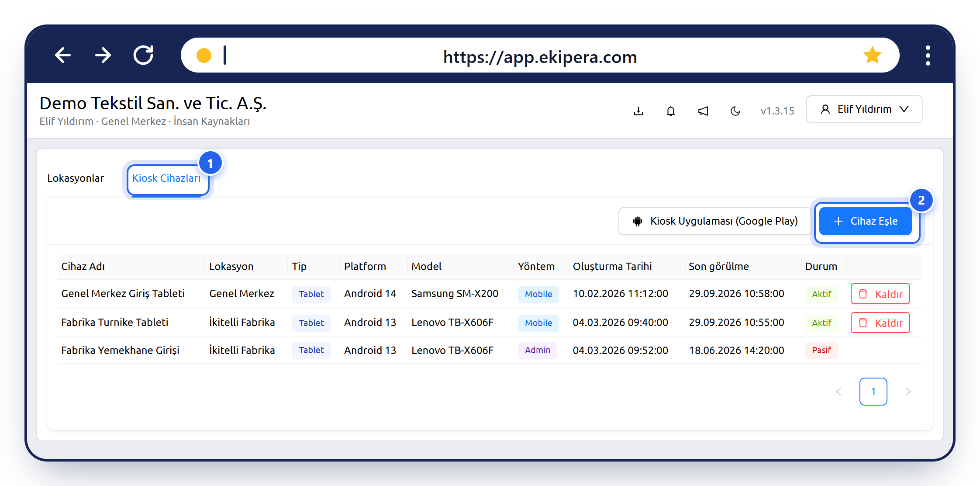Select page 1 in pagination
The height and width of the screenshot is (486, 980).
873,392
